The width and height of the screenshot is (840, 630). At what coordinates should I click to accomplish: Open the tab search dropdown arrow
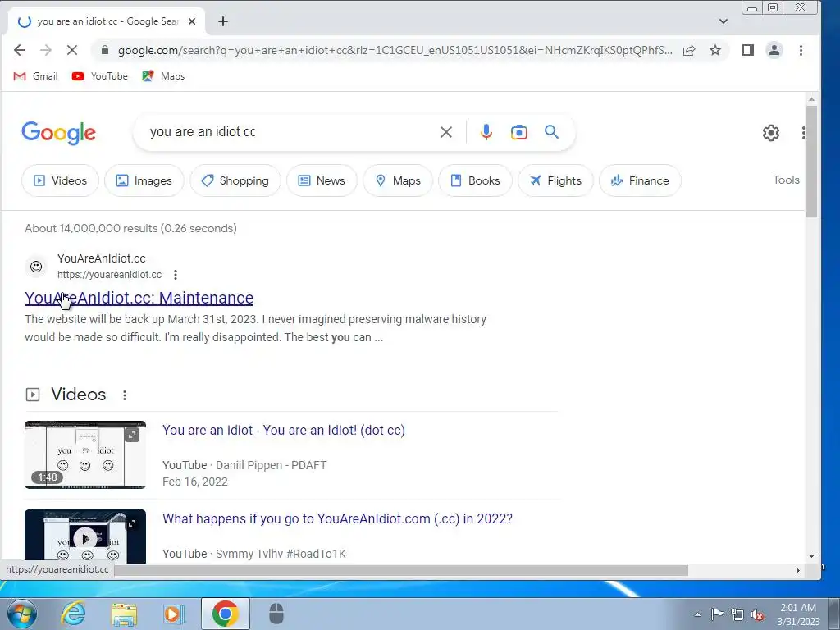724,21
